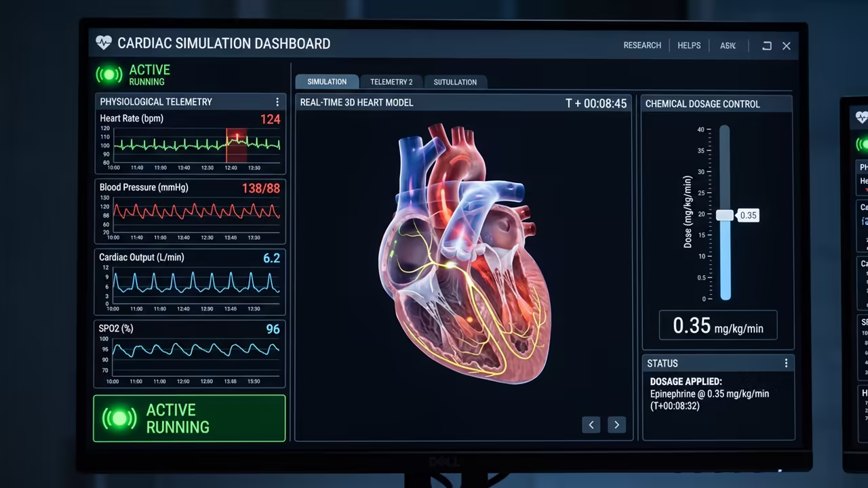
Task: Click Epinephrine @ 0.35 mg/kg/min status line
Action: pyautogui.click(x=709, y=394)
